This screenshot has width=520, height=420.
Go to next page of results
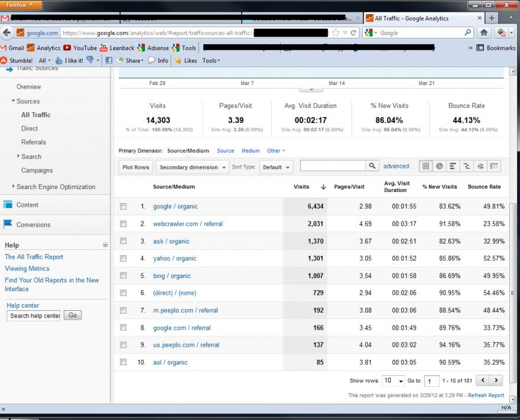coord(496,380)
